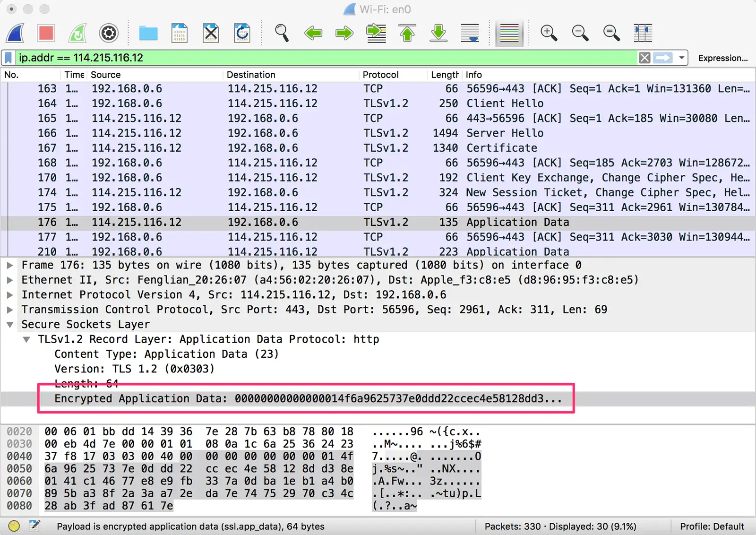Reload this capture file
756x535 pixels.
pos(242,33)
